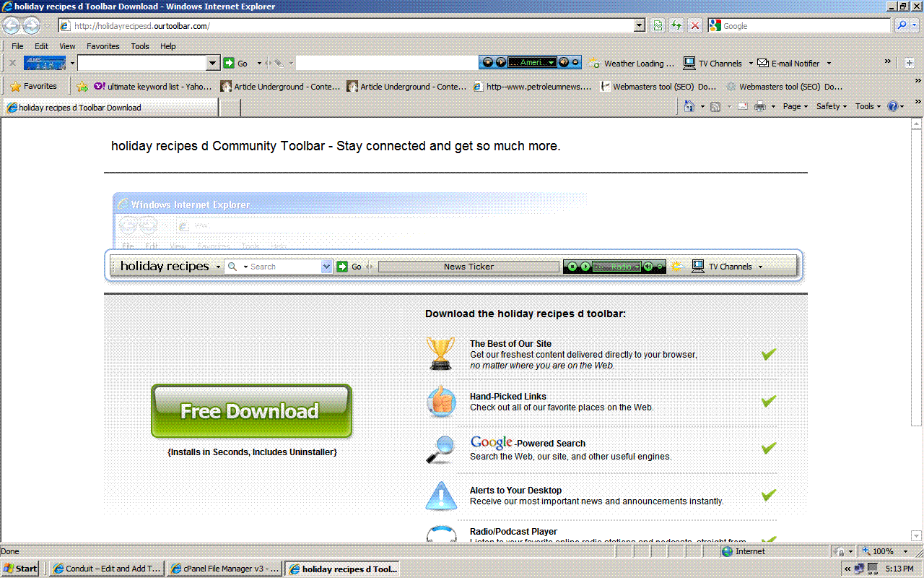This screenshot has width=924, height=578.
Task: Open the File menu
Action: tap(17, 46)
